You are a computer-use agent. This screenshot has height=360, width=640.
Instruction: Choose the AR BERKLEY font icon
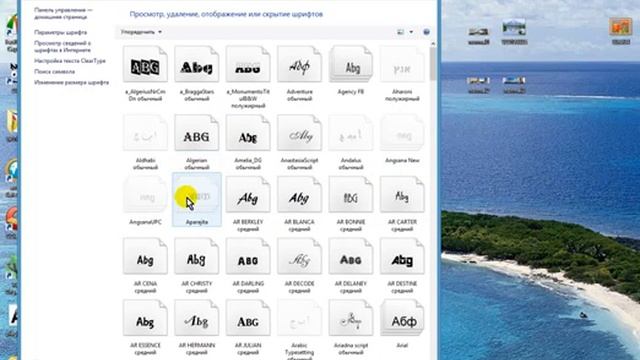(248, 195)
